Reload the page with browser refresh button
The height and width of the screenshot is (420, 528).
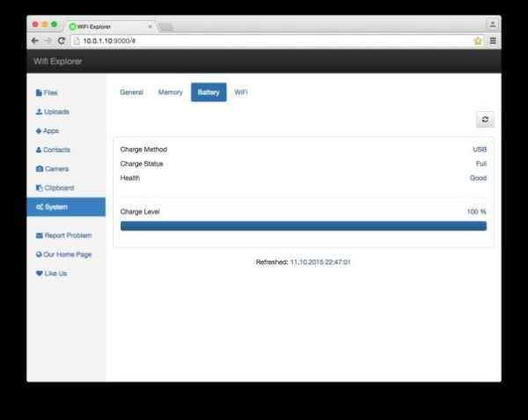pyautogui.click(x=62, y=41)
